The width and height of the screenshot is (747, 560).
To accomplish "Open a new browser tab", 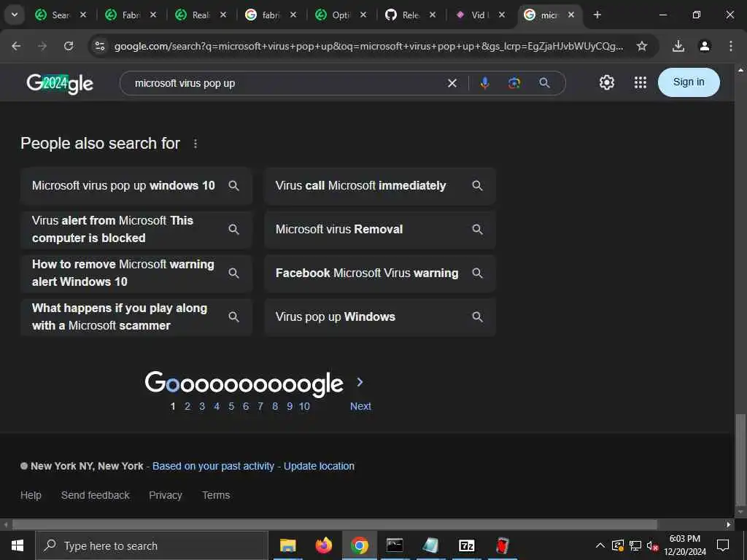I will tap(597, 15).
